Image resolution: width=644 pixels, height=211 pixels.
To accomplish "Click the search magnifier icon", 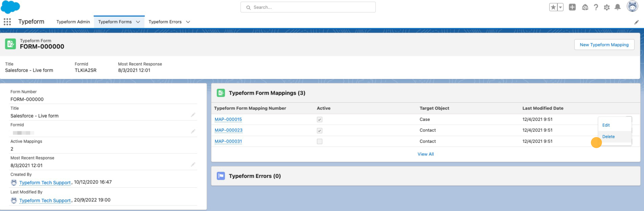I will (248, 7).
